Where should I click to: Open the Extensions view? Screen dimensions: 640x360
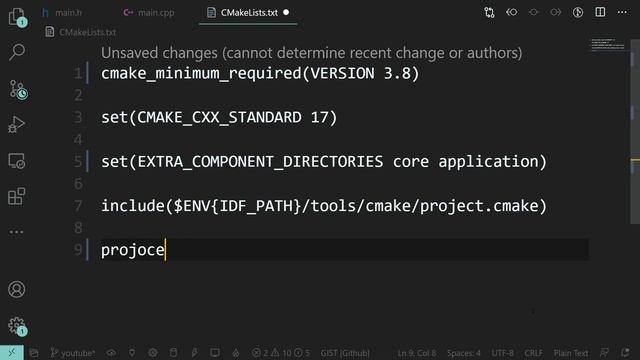(x=17, y=196)
